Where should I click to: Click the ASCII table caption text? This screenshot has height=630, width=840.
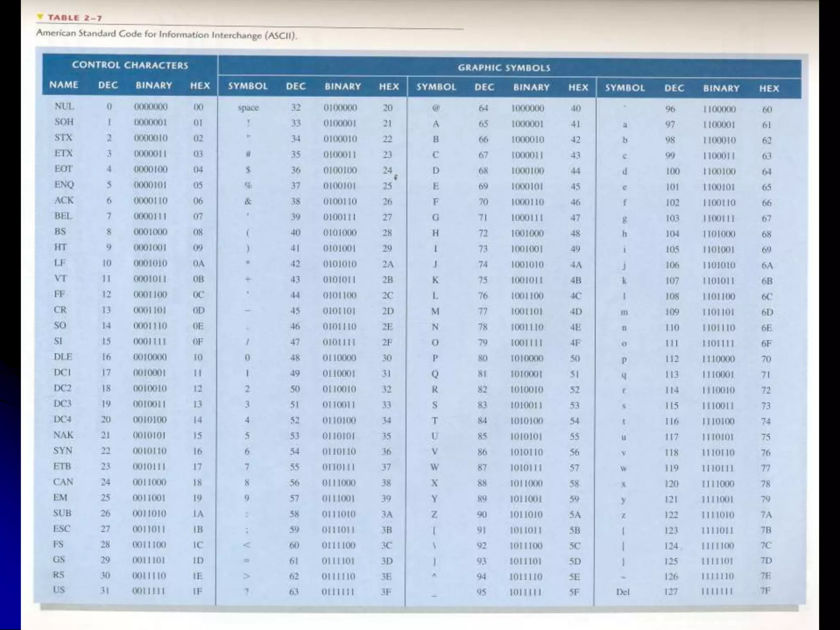point(167,34)
